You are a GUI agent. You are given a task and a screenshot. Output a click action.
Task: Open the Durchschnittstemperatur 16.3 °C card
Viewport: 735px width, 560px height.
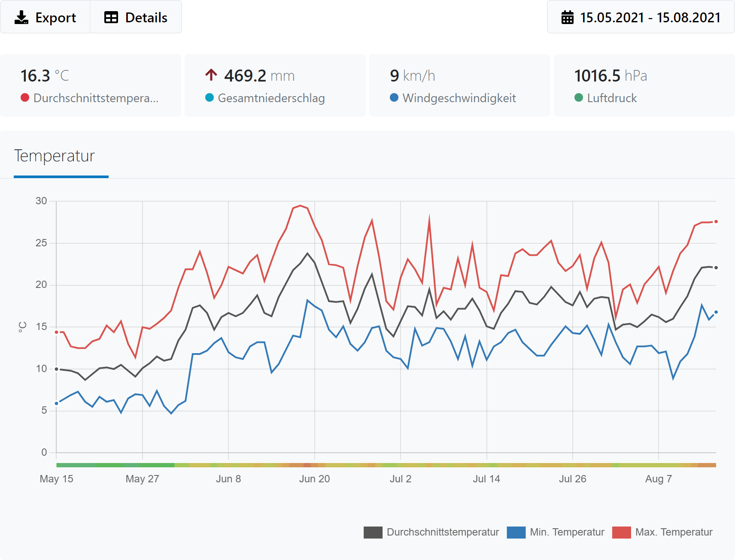[x=91, y=85]
